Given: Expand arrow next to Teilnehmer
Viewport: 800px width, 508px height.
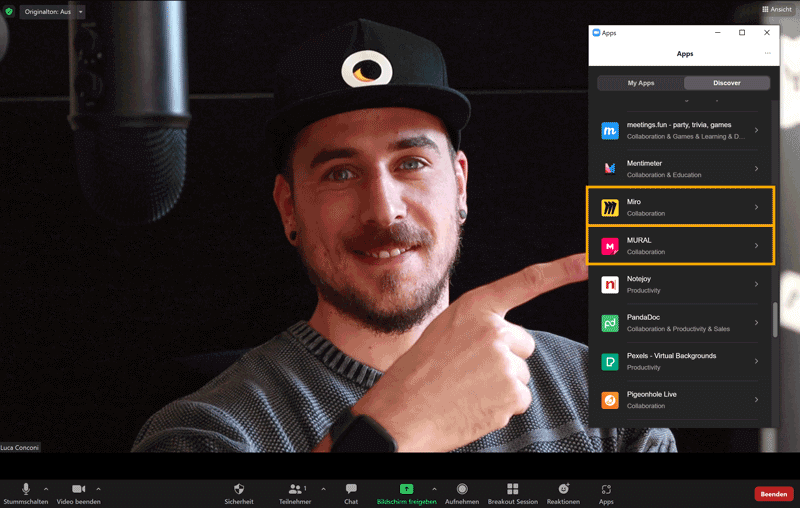Looking at the screenshot, I should 323,489.
